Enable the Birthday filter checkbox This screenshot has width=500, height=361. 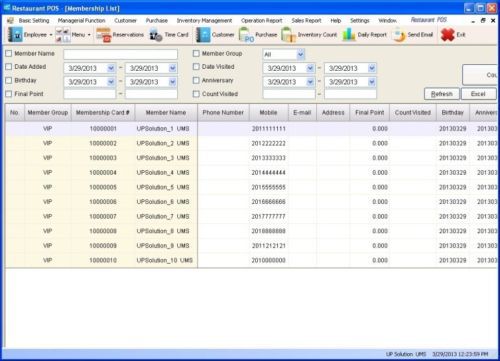[9, 80]
